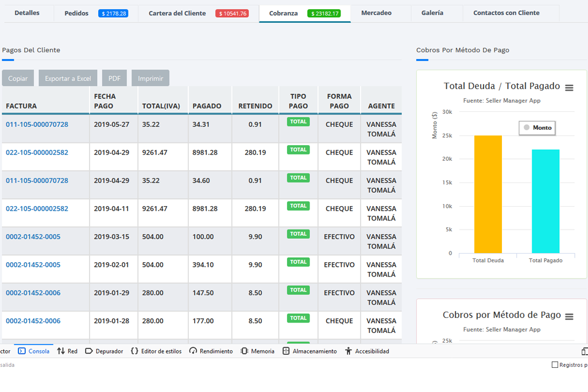Image resolution: width=588 pixels, height=392 pixels.
Task: Click the Total Pagado axis label
Action: 546,261
